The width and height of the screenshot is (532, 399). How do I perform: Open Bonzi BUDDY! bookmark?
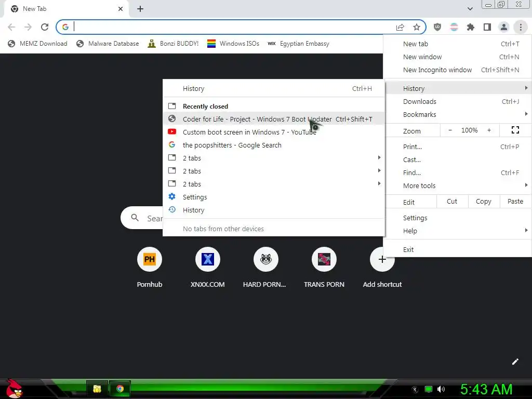click(173, 44)
